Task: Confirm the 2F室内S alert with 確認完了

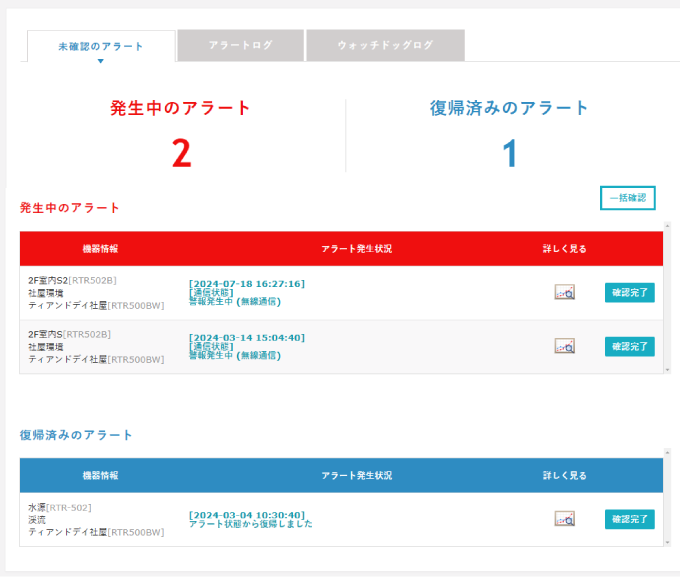Action: pyautogui.click(x=629, y=346)
